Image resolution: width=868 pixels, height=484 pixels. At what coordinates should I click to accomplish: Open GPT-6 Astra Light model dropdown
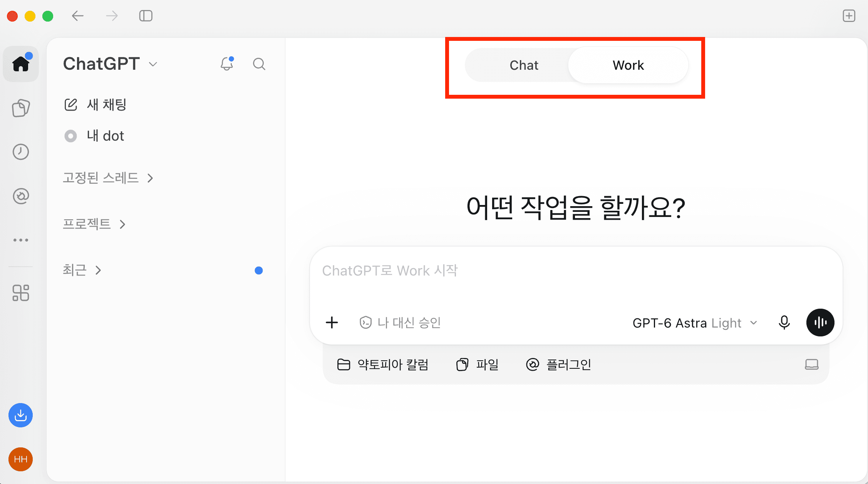(x=695, y=323)
